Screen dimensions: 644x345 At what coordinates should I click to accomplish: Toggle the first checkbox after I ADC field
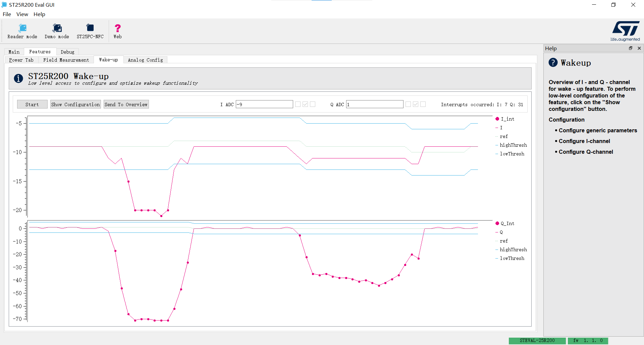click(298, 104)
